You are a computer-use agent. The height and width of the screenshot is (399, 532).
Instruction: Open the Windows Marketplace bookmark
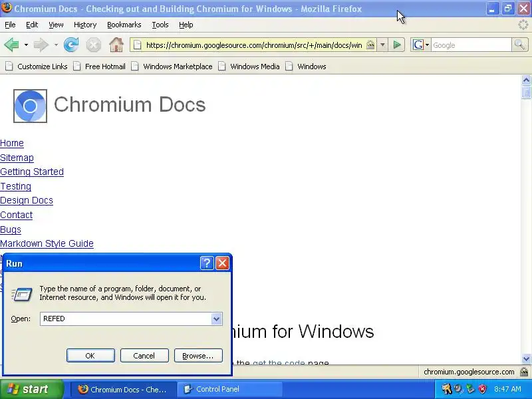coord(172,66)
